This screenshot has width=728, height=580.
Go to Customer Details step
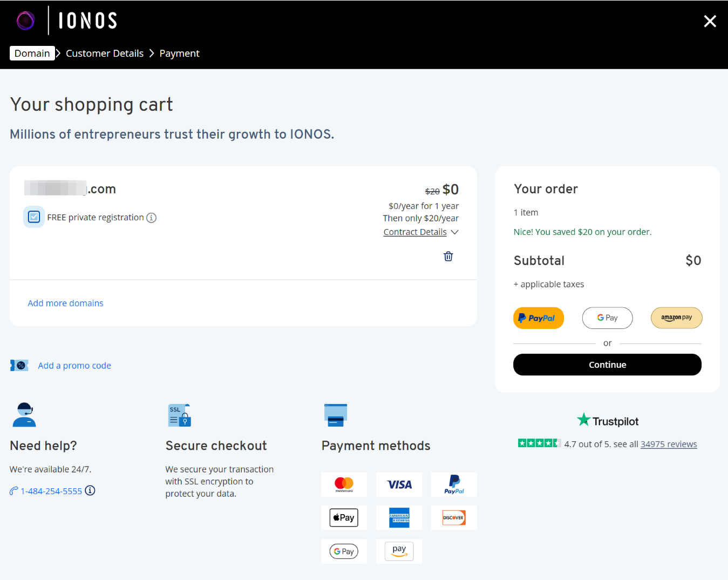coord(105,53)
